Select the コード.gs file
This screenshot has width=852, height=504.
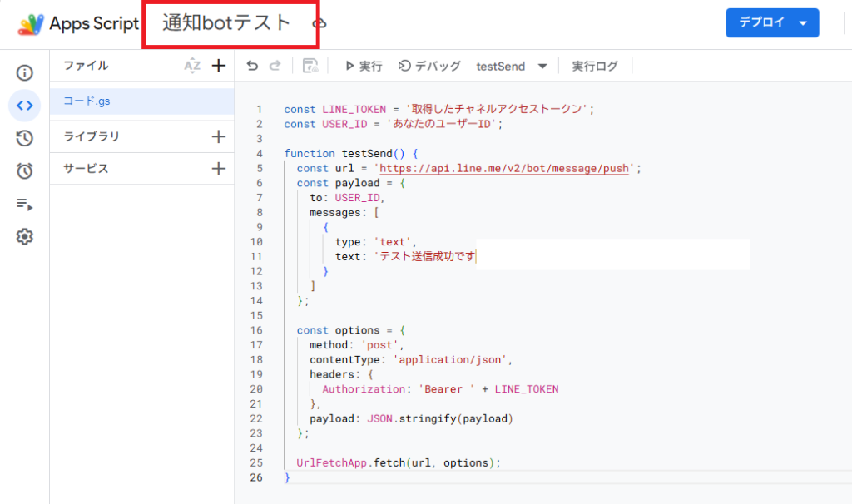pos(141,101)
